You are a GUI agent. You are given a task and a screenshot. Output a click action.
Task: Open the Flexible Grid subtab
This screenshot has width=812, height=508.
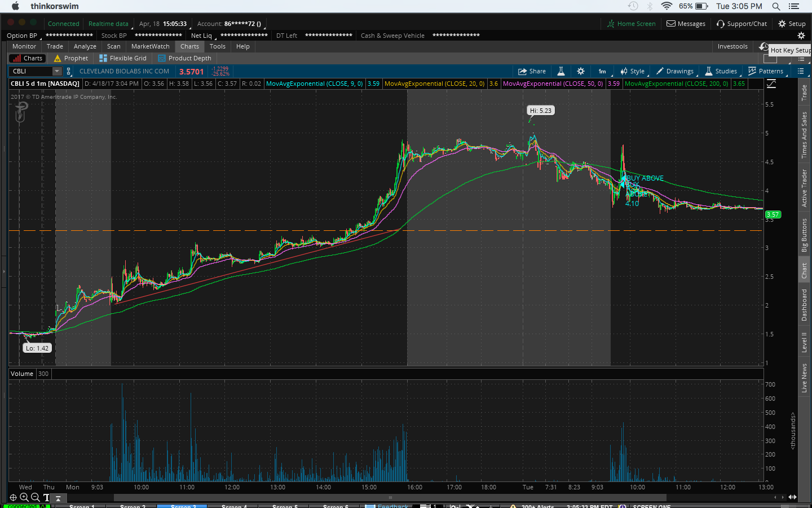pyautogui.click(x=123, y=58)
